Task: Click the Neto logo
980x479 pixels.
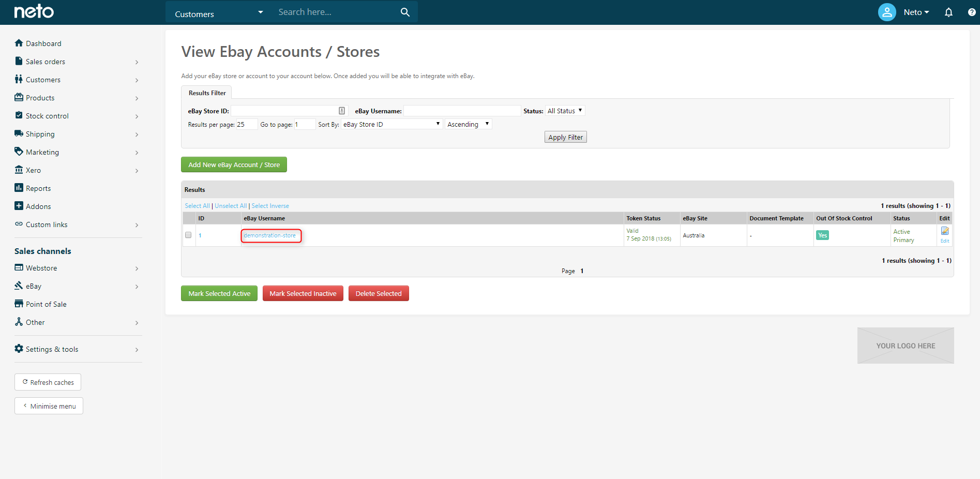Action: coord(34,11)
